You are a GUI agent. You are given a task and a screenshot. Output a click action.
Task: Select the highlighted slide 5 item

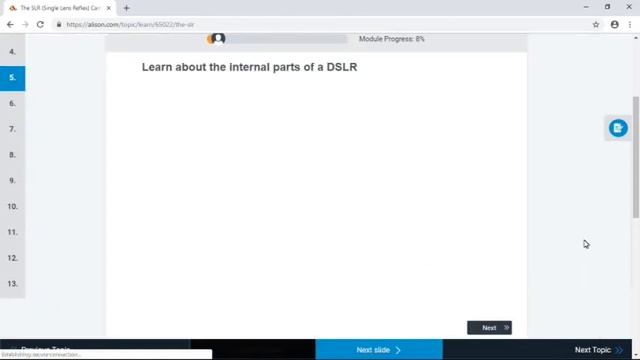coord(12,78)
